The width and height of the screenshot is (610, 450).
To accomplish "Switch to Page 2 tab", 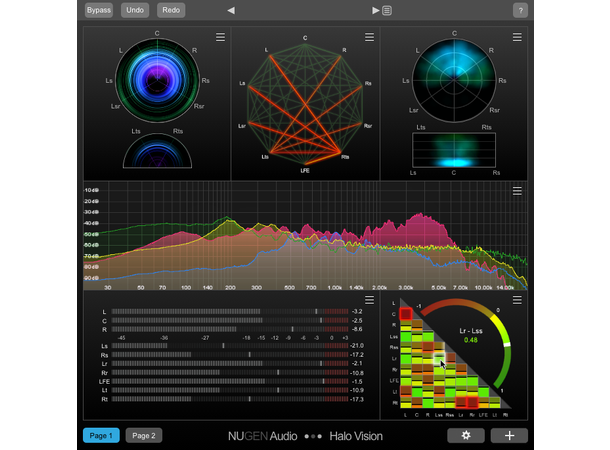I will (x=144, y=436).
